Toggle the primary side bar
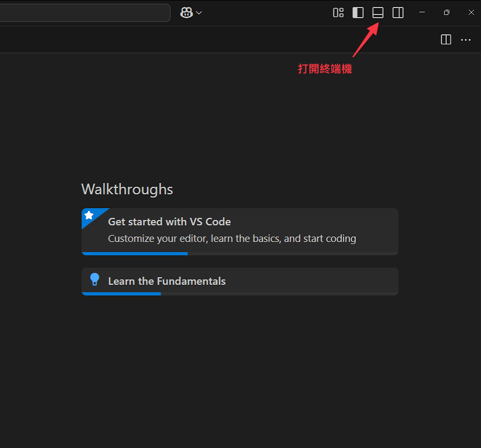 click(x=358, y=13)
